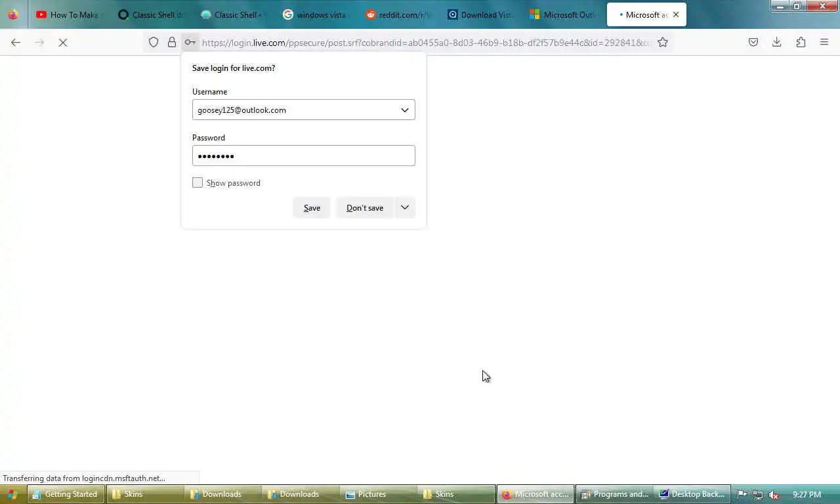Open the Firefox downloads panel
840x504 pixels.
coord(777,42)
